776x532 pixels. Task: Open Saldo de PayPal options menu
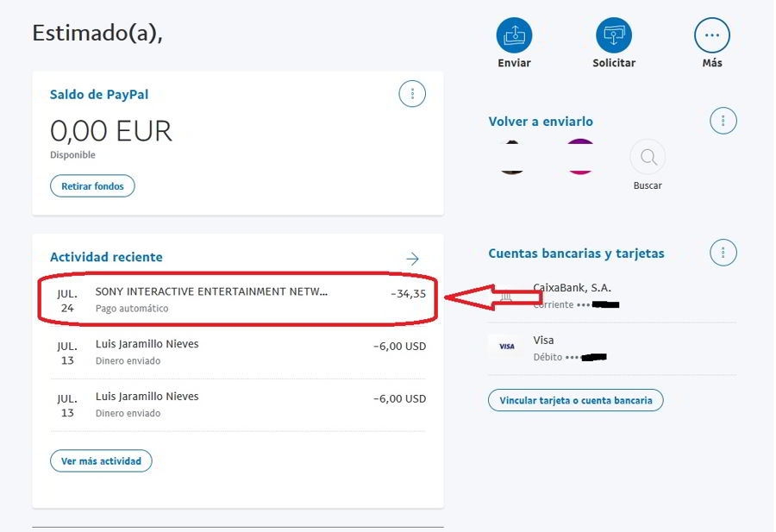(412, 94)
